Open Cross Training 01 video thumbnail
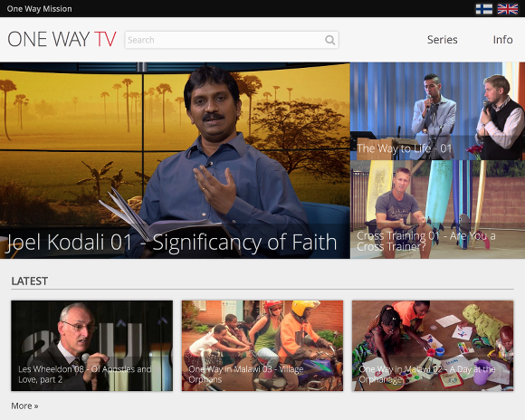Viewport: 525px width, 420px height. coord(437,210)
